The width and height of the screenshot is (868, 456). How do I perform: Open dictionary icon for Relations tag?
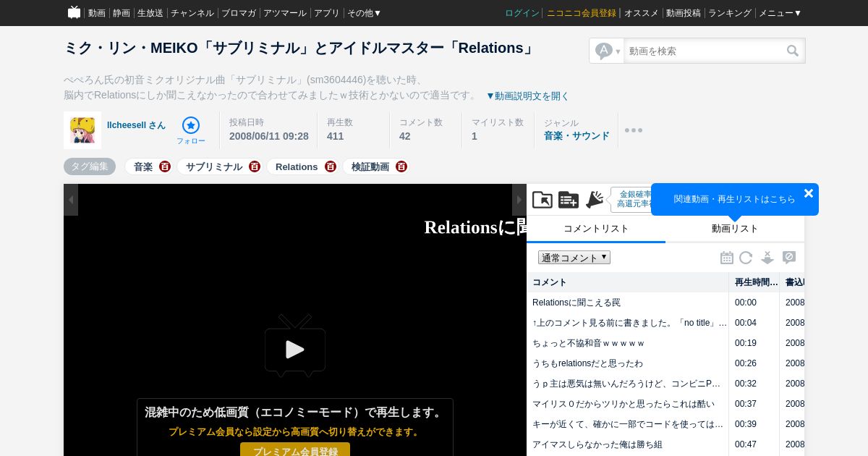(331, 166)
